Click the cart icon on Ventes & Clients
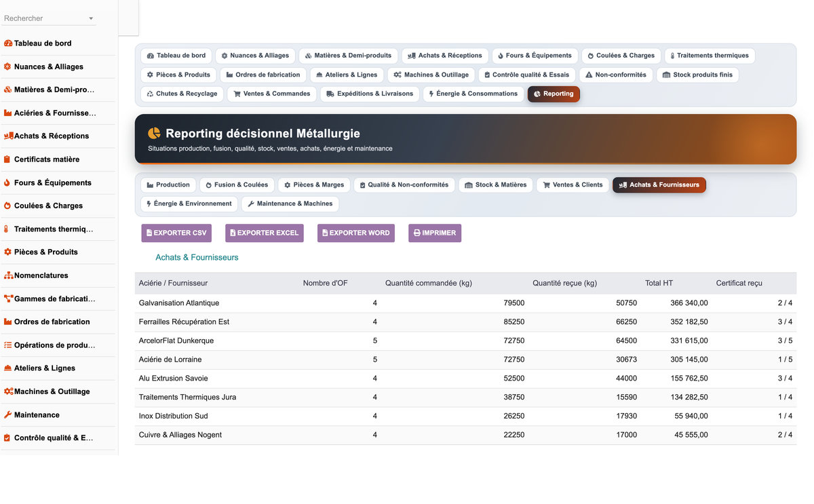The image size is (814, 504). (546, 185)
